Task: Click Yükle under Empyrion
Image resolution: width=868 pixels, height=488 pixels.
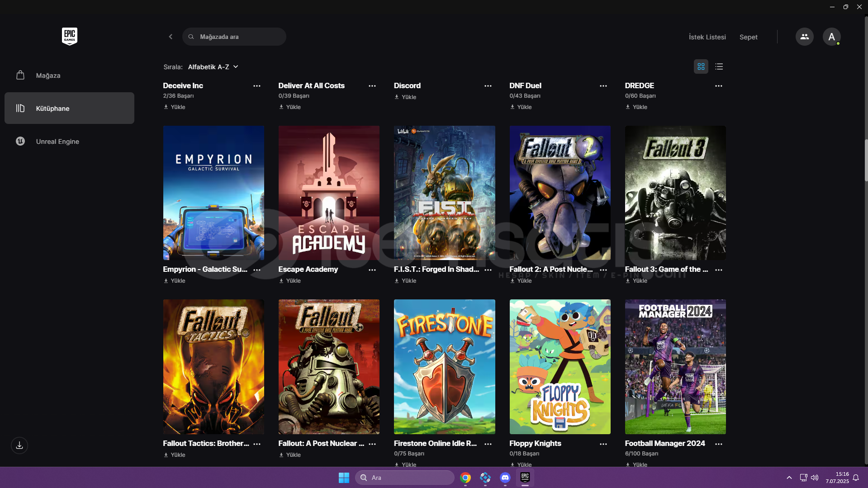Action: pyautogui.click(x=175, y=281)
